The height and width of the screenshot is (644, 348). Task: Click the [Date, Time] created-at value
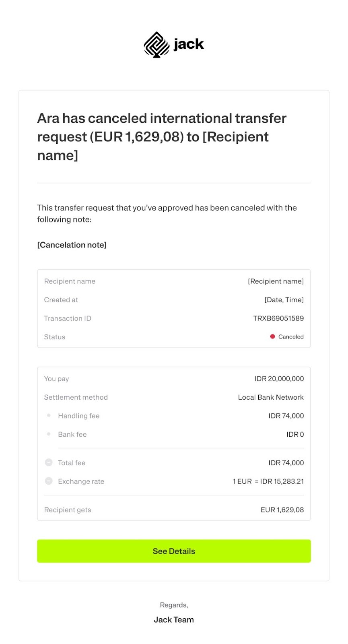point(284,300)
